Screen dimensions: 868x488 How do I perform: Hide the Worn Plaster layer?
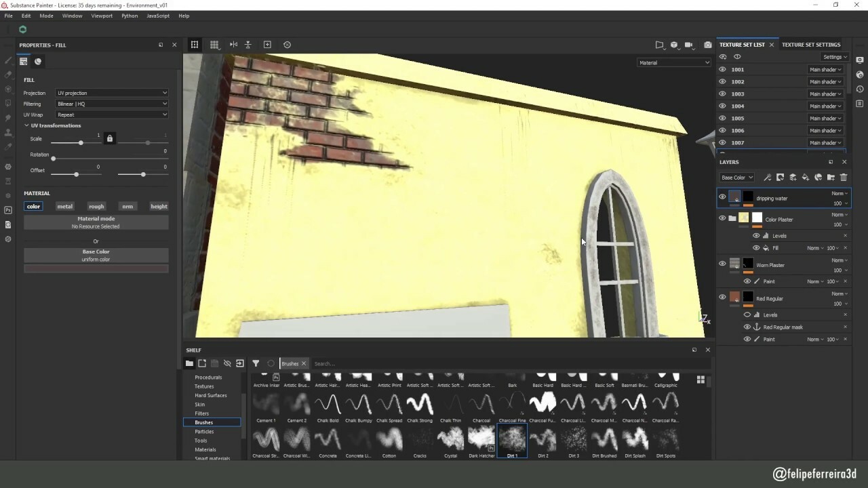pos(722,264)
